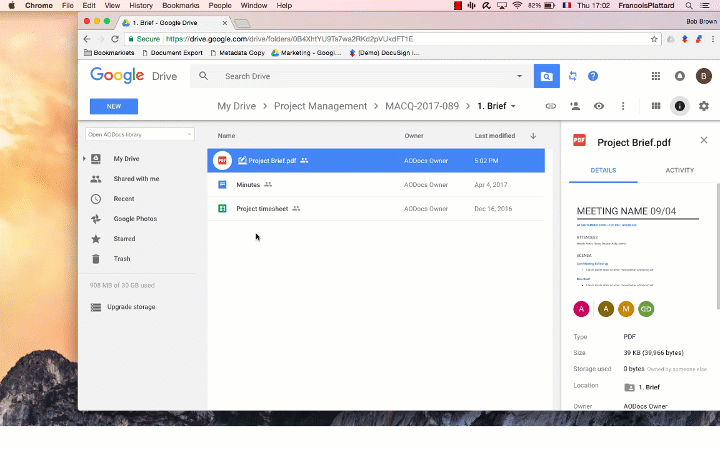Screen dimensions: 720x450
Task: Click the AODocs camera search button
Action: (546, 76)
